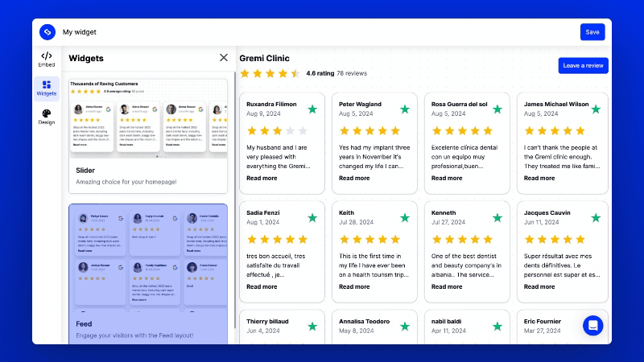Click the Widgets panel heading
Viewport: 644px width, 362px height.
point(86,58)
